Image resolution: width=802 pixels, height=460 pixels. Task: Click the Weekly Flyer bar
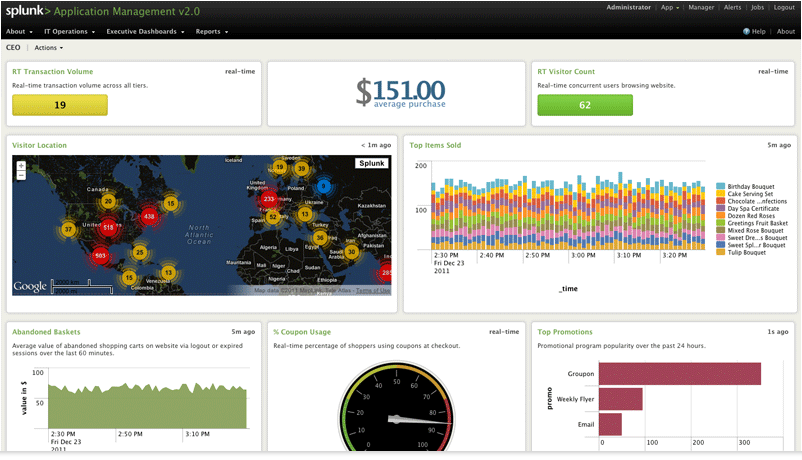pyautogui.click(x=620, y=399)
